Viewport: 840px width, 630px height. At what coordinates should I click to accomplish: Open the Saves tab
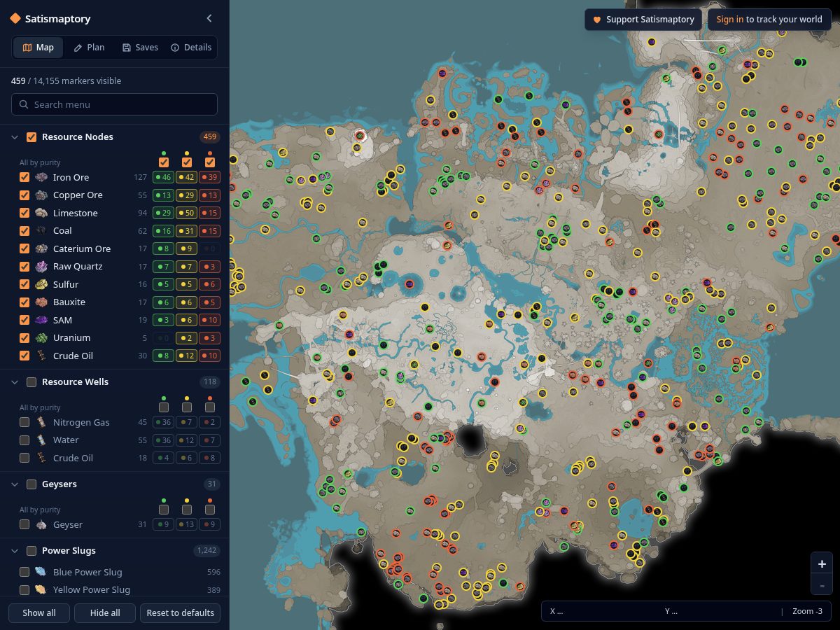tap(140, 48)
